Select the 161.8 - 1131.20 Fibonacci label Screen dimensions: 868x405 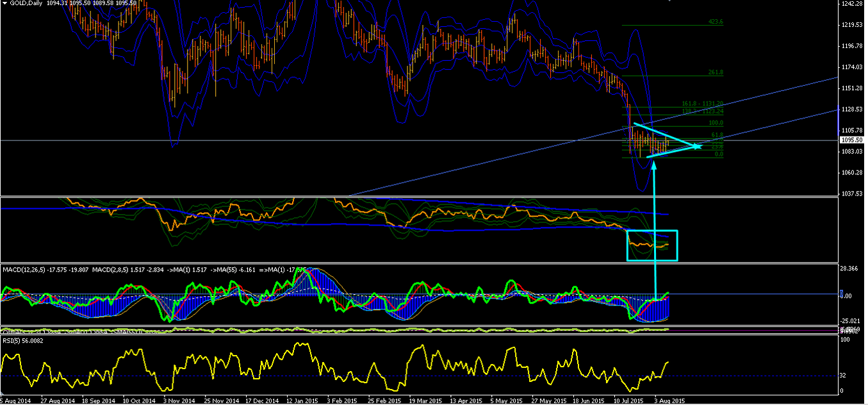coord(703,103)
